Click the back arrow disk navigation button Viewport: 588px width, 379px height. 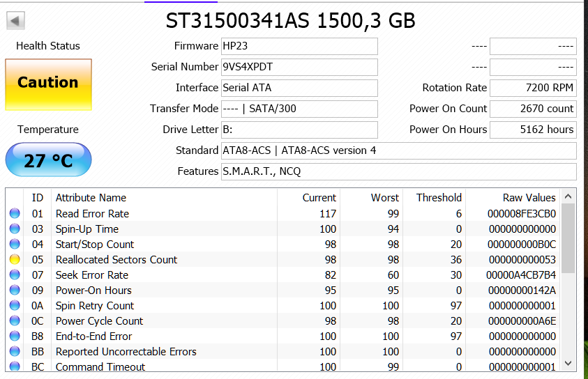(15, 21)
